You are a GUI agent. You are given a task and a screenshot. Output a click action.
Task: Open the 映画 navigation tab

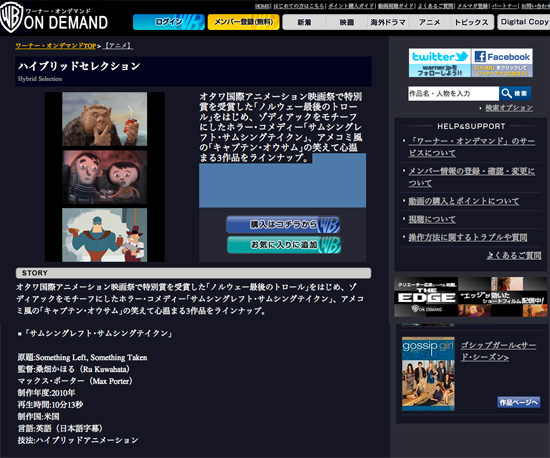click(347, 22)
